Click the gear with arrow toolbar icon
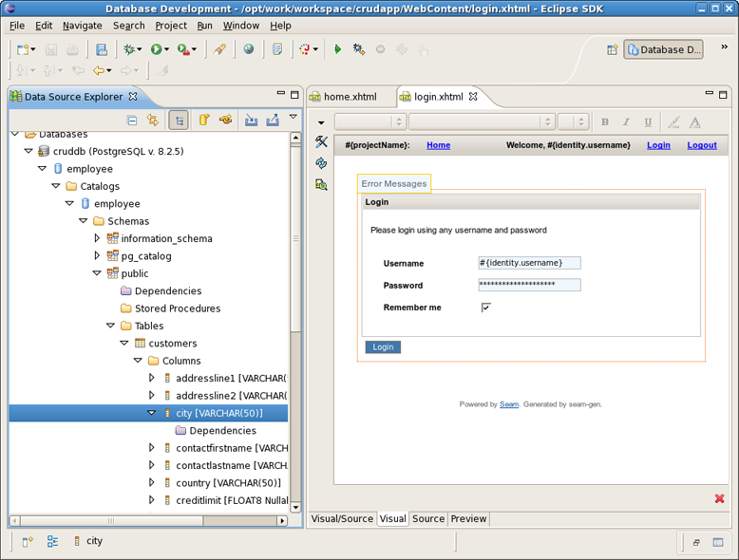Screen dimensions: 739x560 point(359,49)
